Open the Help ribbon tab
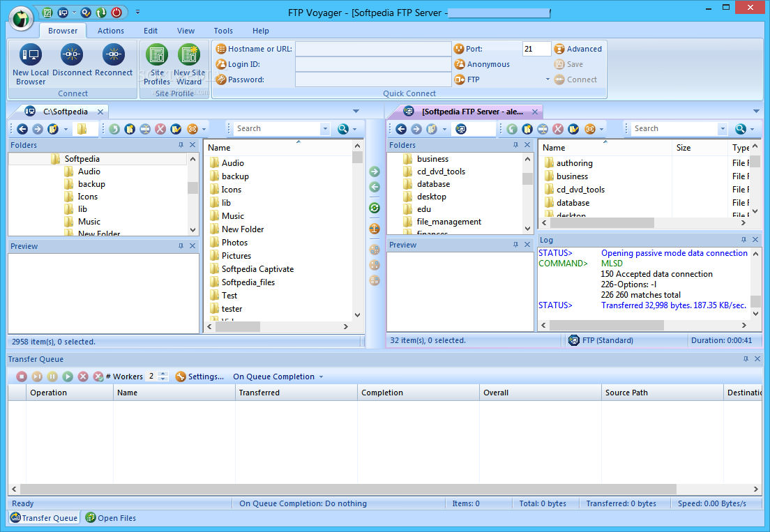 (260, 31)
